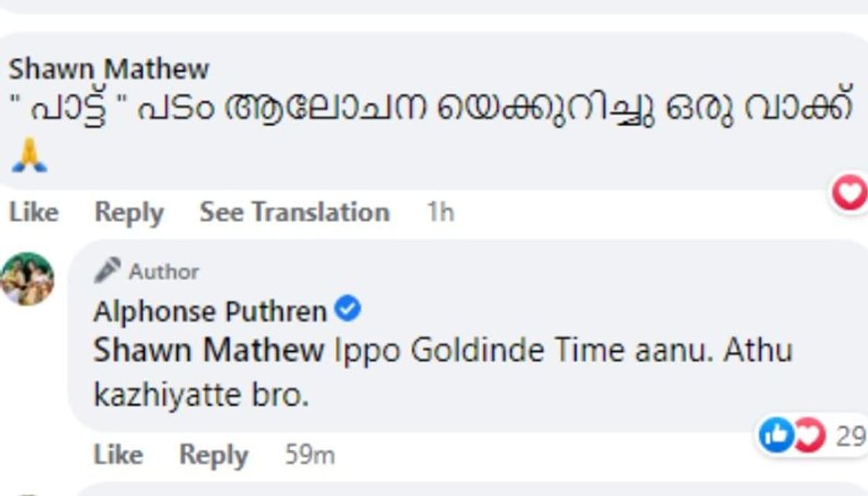Reply to Alphonse Puthren's comment
Screen dimensions: 868x496
coord(213,455)
